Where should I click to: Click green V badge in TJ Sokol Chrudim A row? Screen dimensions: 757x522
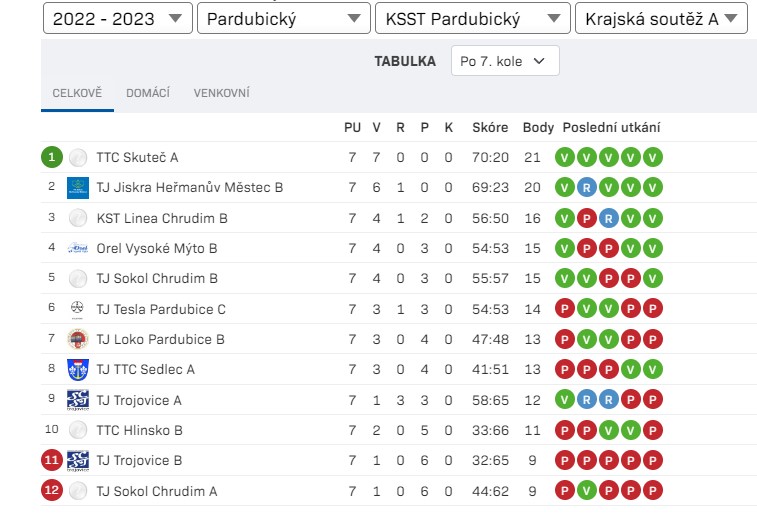click(x=587, y=491)
